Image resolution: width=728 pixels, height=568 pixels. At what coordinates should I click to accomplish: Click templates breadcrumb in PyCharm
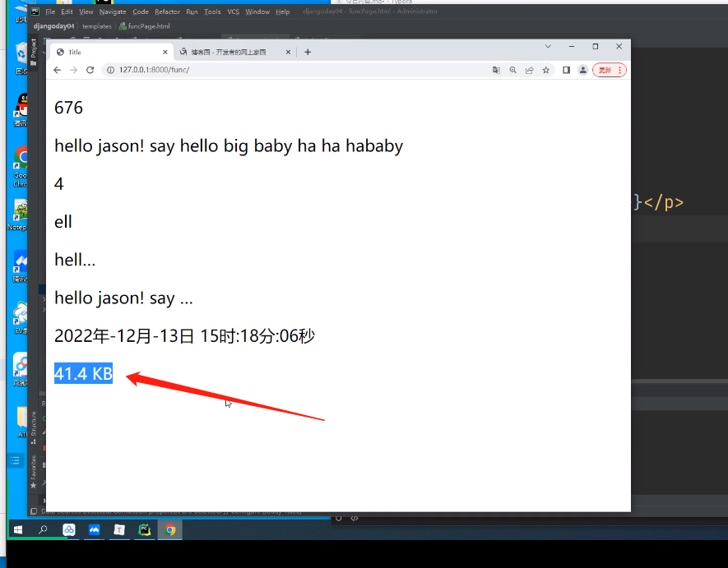(x=97, y=26)
